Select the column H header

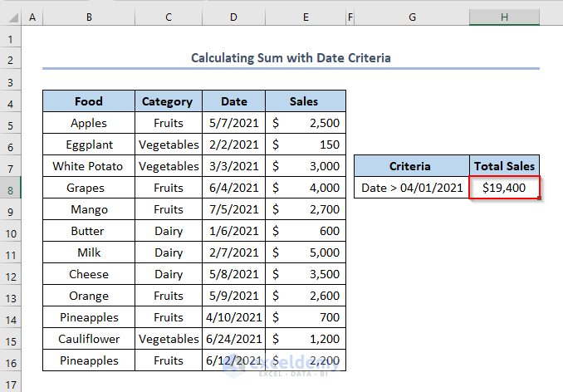(x=504, y=17)
